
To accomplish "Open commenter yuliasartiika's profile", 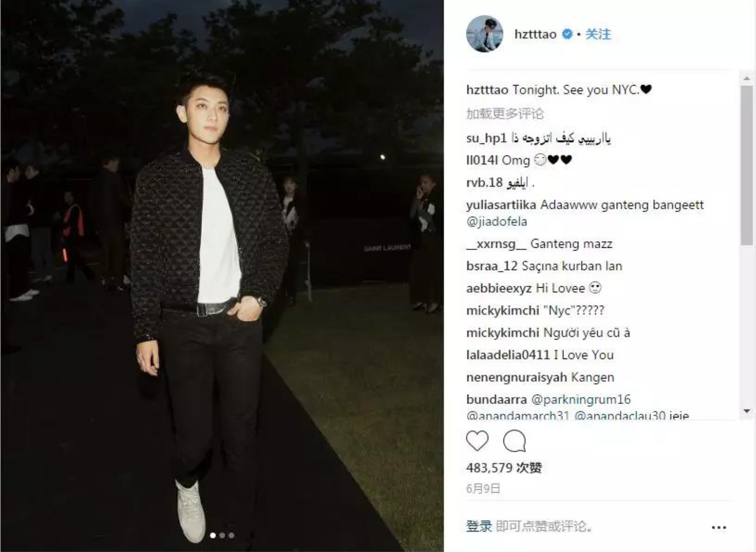I will click(x=501, y=205).
